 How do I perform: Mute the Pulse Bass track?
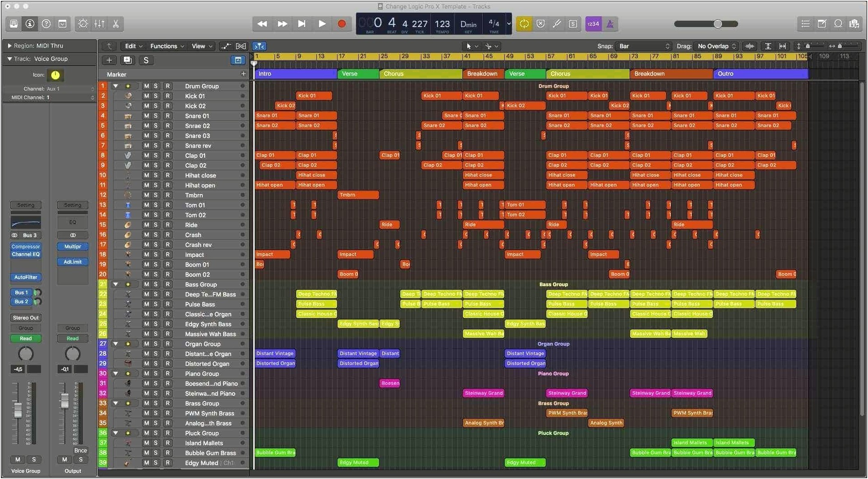(x=146, y=304)
